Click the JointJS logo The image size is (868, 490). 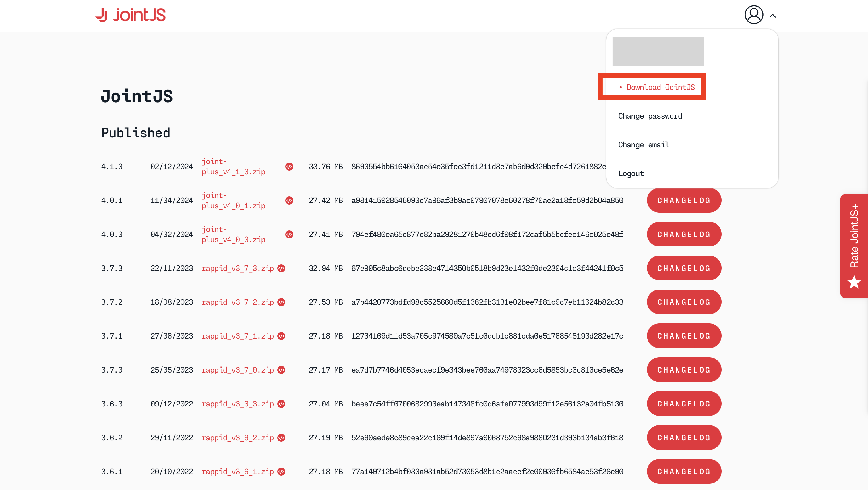click(x=130, y=15)
